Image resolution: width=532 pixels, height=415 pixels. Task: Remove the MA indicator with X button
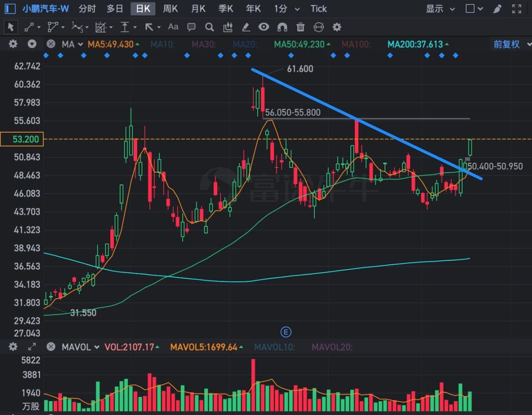pyautogui.click(x=51, y=44)
